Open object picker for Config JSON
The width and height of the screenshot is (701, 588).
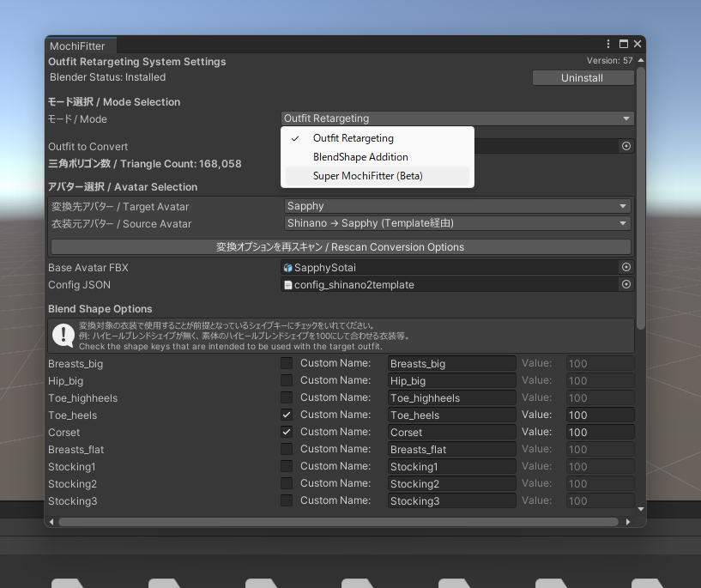[626, 284]
